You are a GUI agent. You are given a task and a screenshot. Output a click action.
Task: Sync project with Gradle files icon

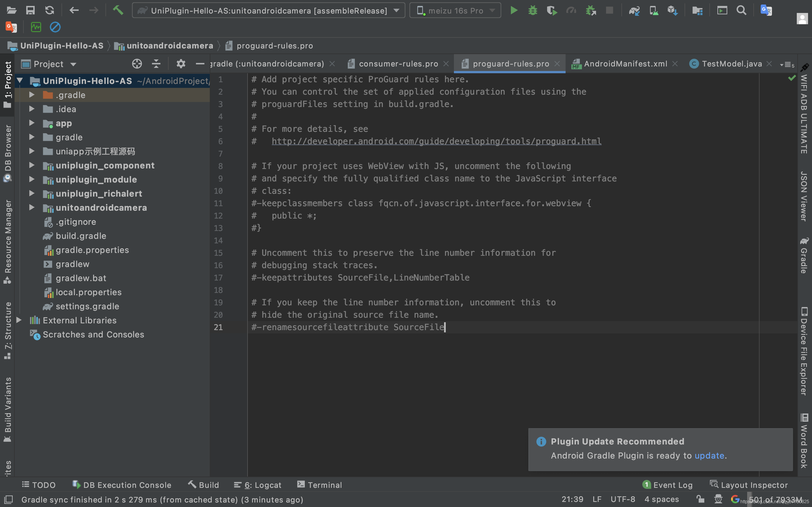coord(634,10)
